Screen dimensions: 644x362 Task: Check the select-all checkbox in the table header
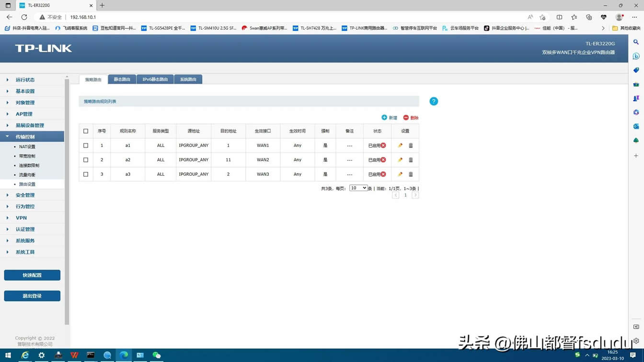[x=86, y=131]
